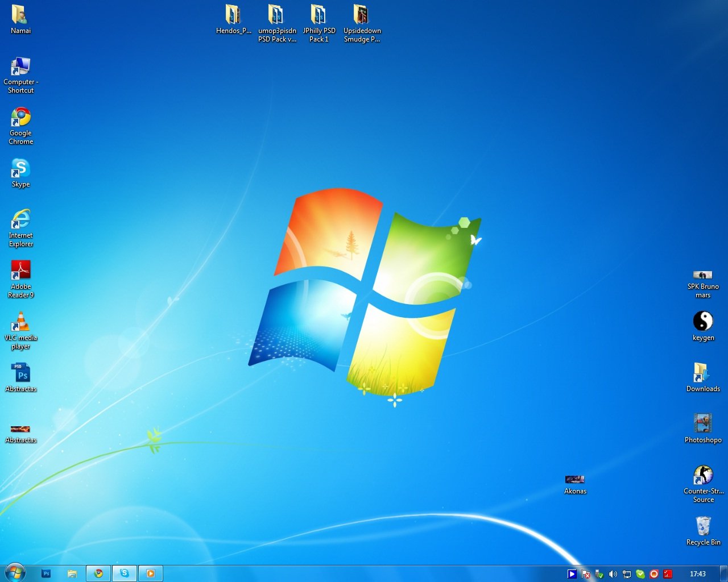Click the red chart tray icon
Image resolution: width=728 pixels, height=582 pixels.
click(x=668, y=574)
